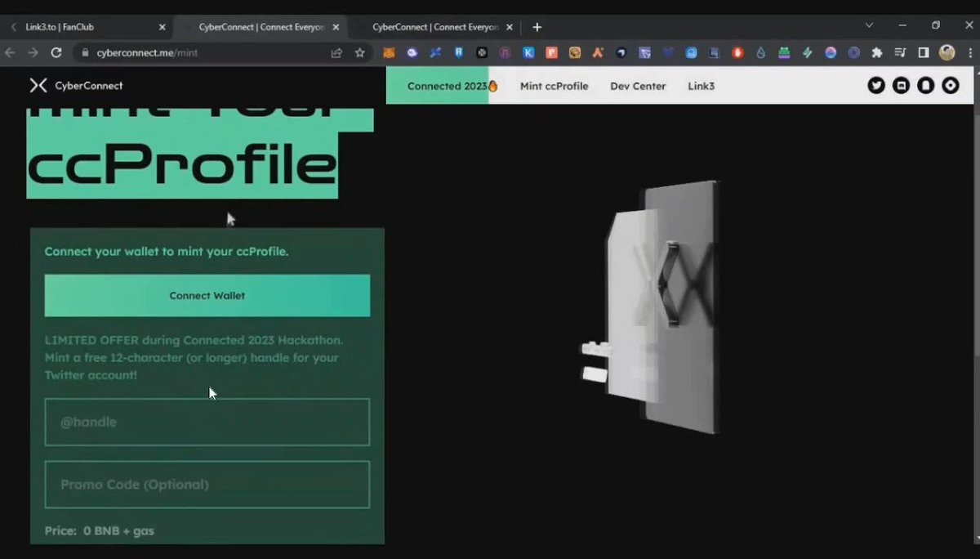Toggle the browser side panel icon
This screenshot has height=559, width=980.
click(x=924, y=52)
